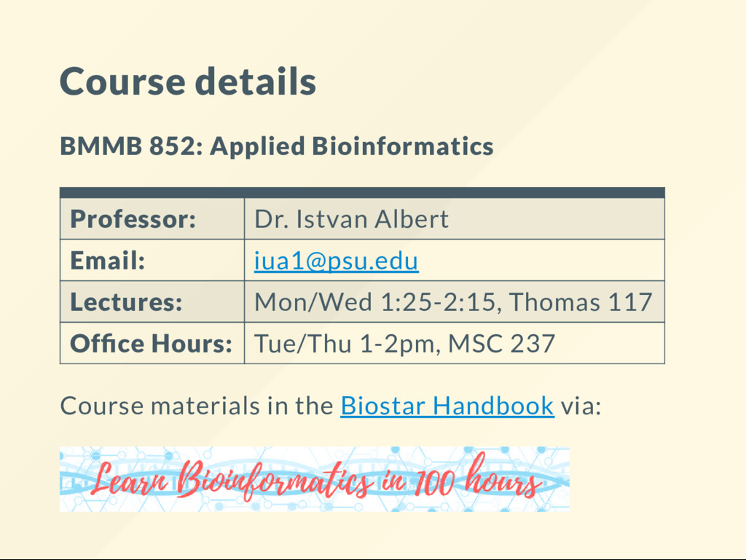The image size is (746, 560).
Task: Click the black bar at the slide bottom
Action: coord(373,559)
